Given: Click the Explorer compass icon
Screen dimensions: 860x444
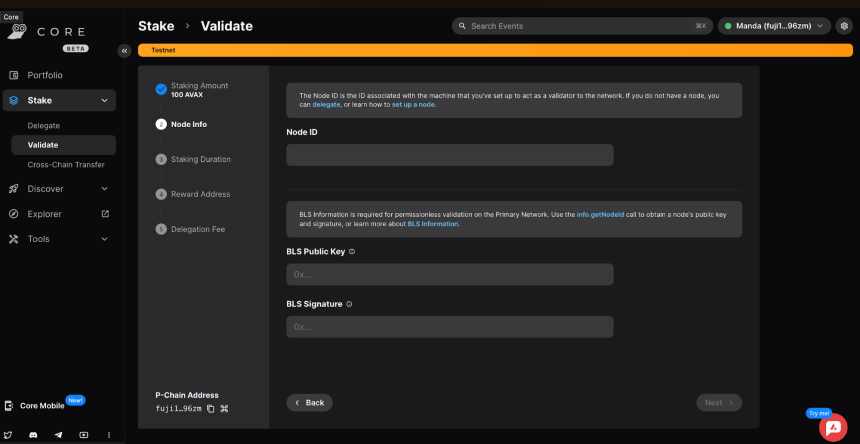Looking at the screenshot, I should 14,214.
